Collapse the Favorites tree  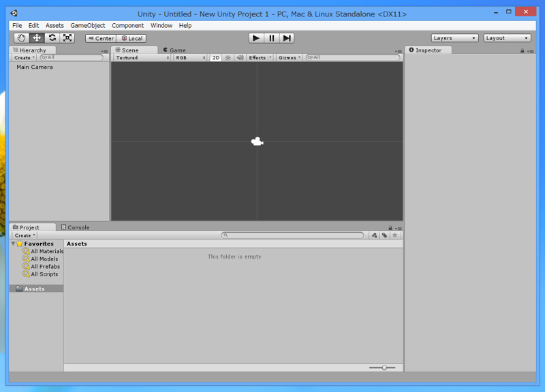click(13, 244)
